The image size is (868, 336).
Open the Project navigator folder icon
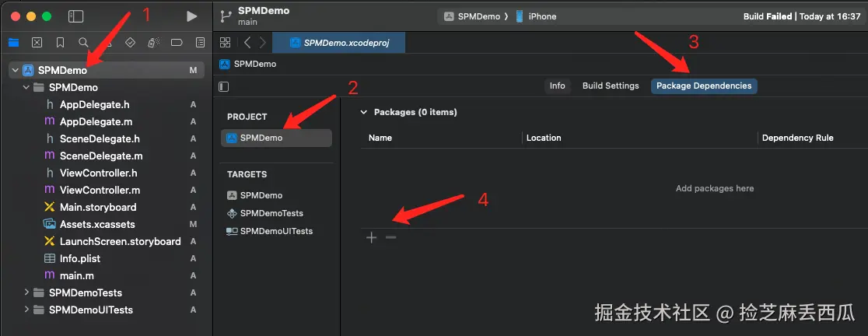[14, 43]
